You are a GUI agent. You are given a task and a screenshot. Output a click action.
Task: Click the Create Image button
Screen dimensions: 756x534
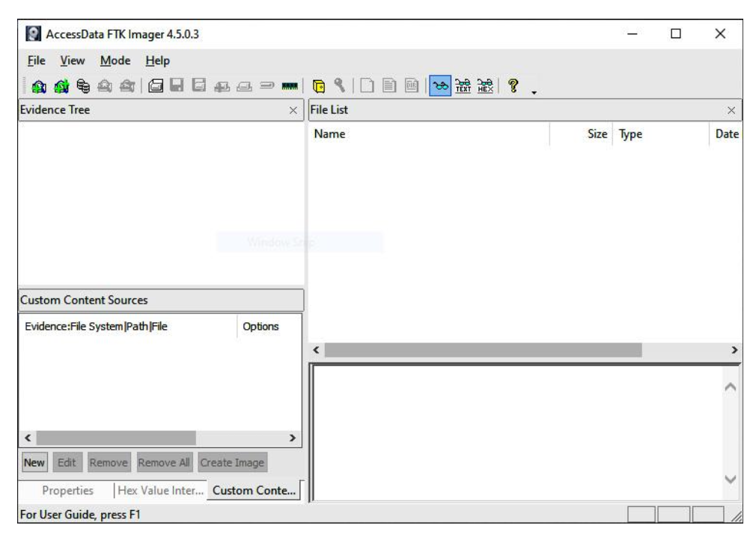[232, 463]
